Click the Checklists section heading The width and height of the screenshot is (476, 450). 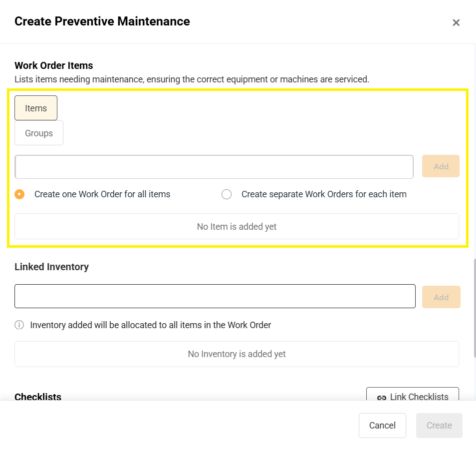coord(38,397)
